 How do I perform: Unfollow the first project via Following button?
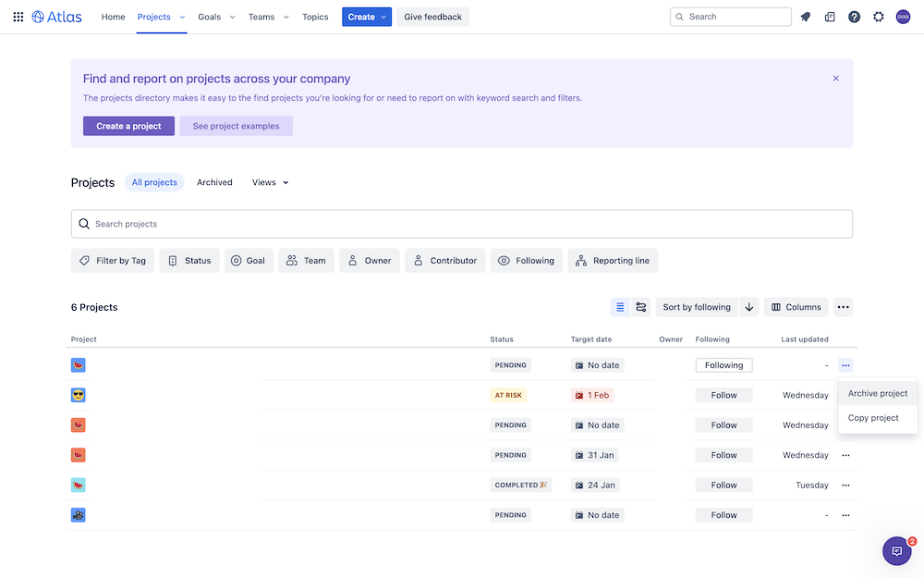point(723,365)
